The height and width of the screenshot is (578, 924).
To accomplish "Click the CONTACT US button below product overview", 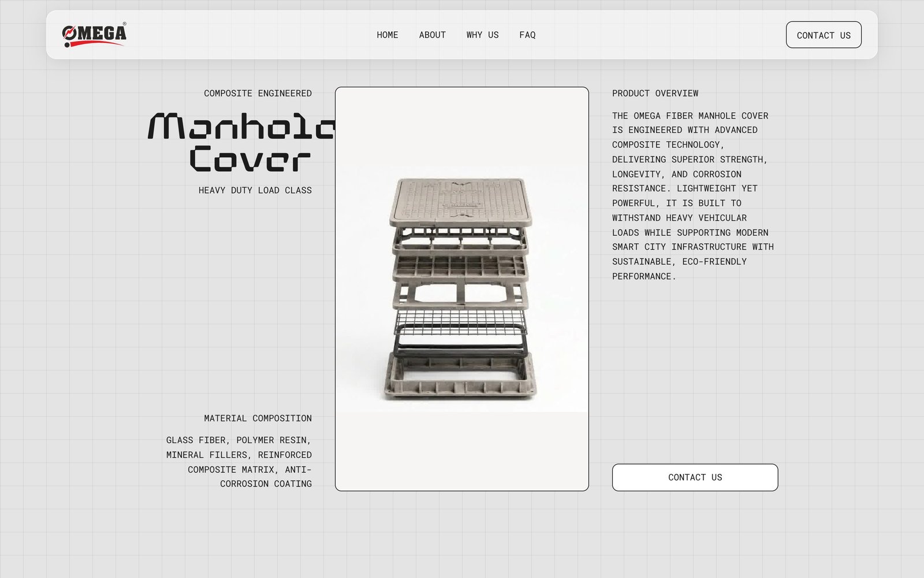I will (695, 477).
